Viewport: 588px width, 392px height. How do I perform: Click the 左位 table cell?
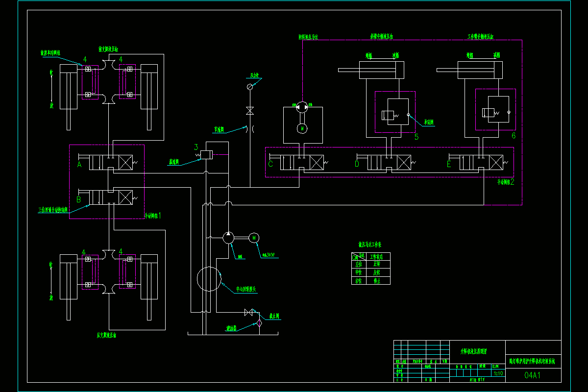(x=358, y=264)
